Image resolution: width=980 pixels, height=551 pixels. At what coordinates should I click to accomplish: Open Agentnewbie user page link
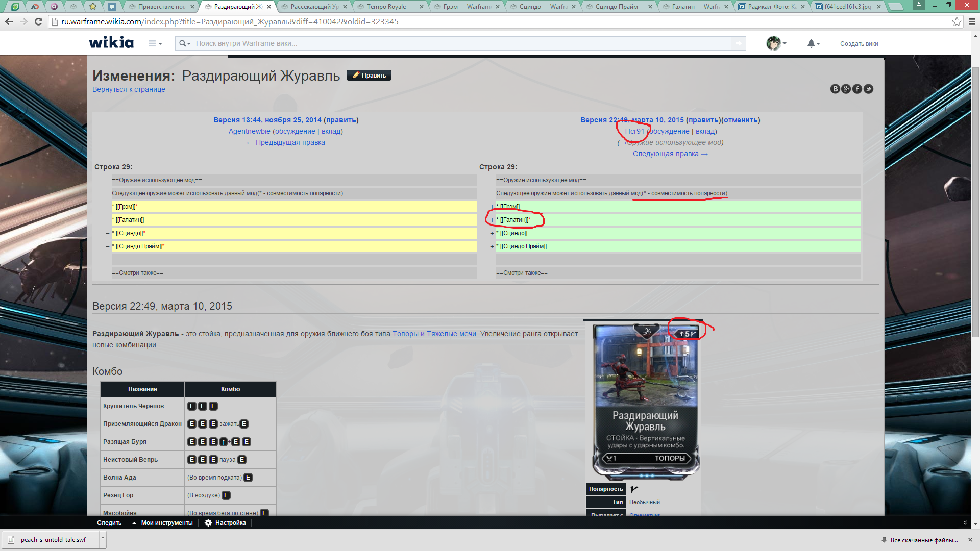(x=250, y=131)
